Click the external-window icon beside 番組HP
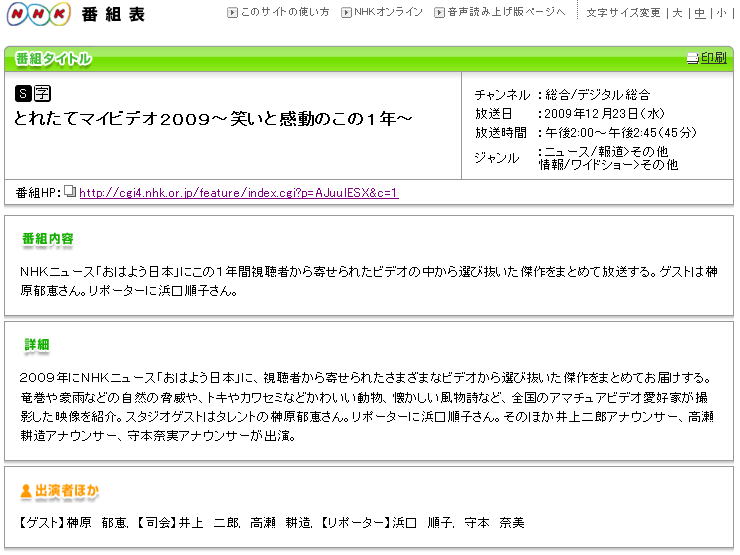The image size is (740, 555). coord(70,191)
